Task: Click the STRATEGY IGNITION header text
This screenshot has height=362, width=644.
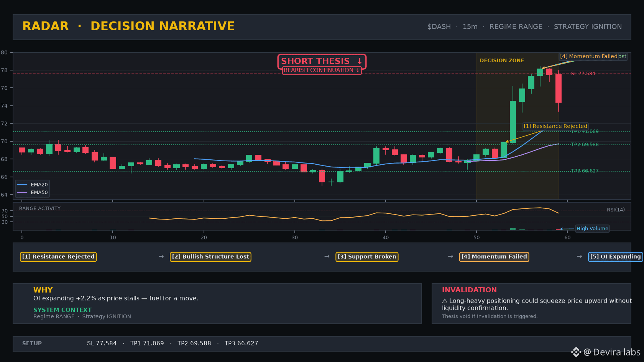Action: coord(588,27)
